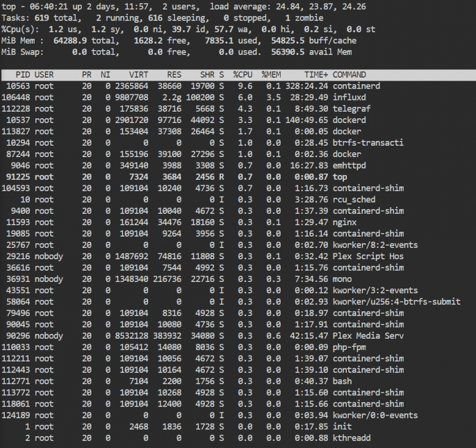Click PID 112211 of containerd-shim
This screenshot has width=476, height=448.
click(x=16, y=358)
